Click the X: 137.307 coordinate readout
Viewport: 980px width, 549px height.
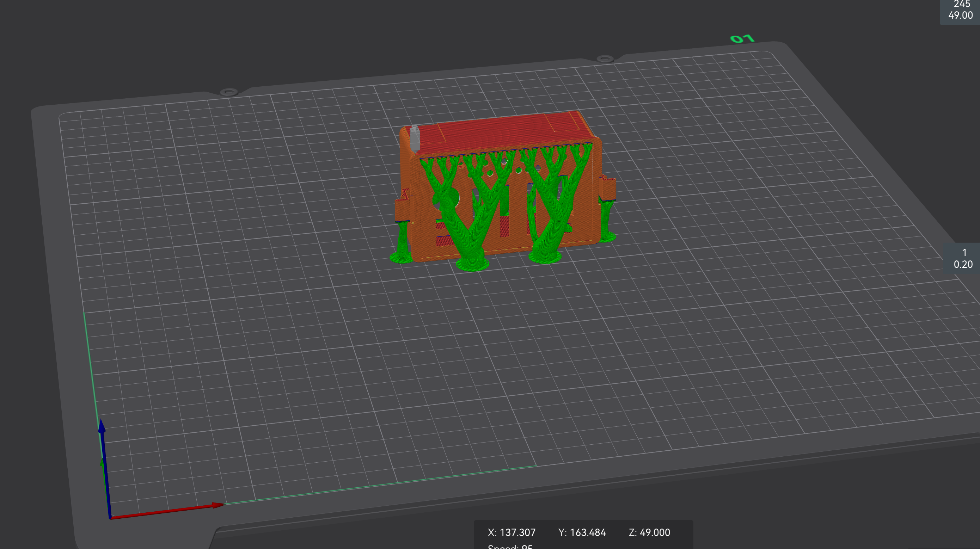[x=511, y=532]
